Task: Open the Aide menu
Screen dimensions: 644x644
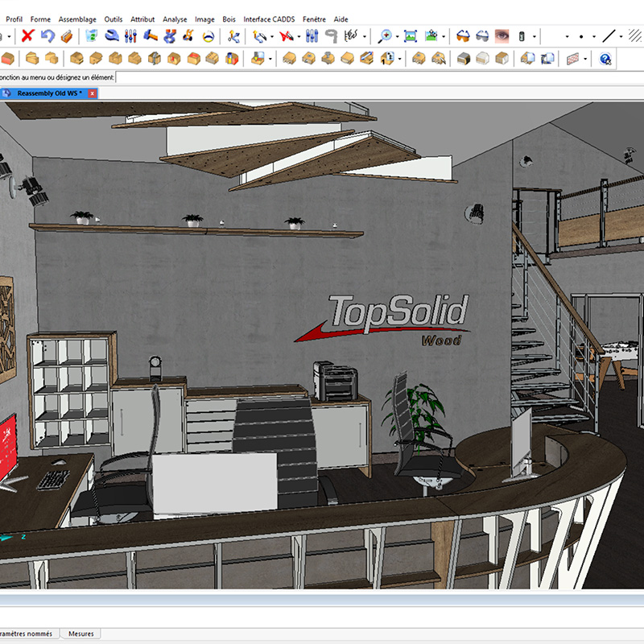Action: point(341,19)
